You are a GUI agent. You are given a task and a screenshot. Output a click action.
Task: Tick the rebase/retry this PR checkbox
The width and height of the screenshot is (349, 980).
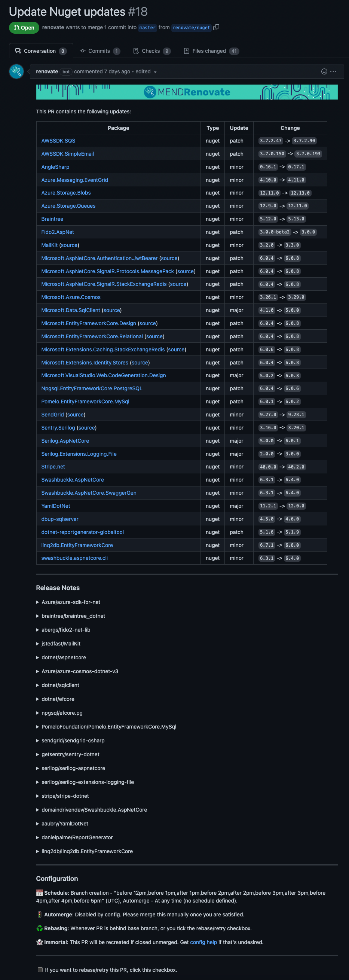pyautogui.click(x=40, y=970)
